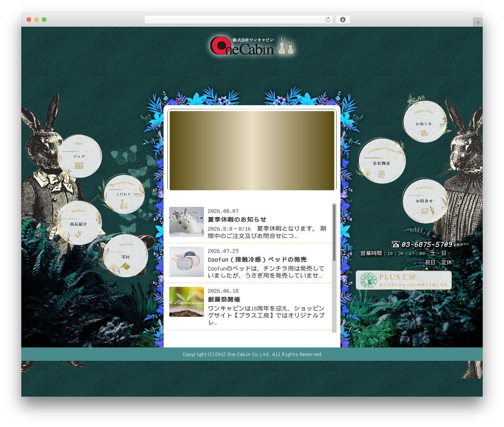The width and height of the screenshot is (504, 427).
Task: Open the こだわり Particular about circle
Action: point(124,194)
